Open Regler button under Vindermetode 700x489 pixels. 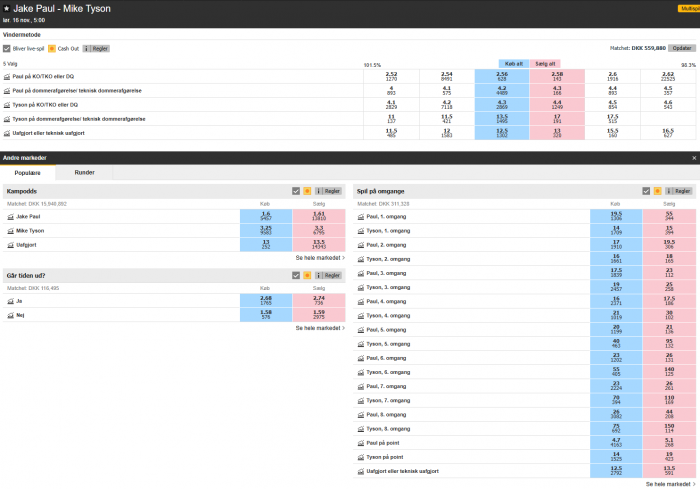pyautogui.click(x=96, y=49)
